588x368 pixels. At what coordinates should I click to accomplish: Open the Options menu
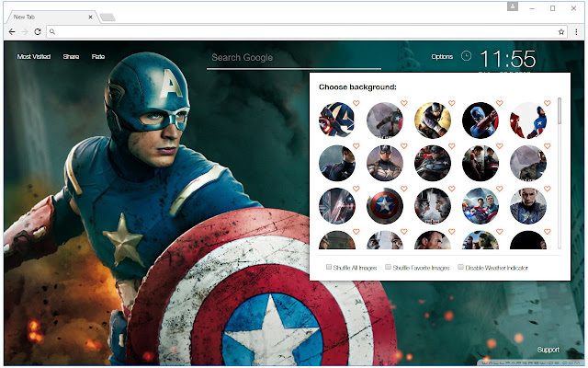tap(442, 57)
